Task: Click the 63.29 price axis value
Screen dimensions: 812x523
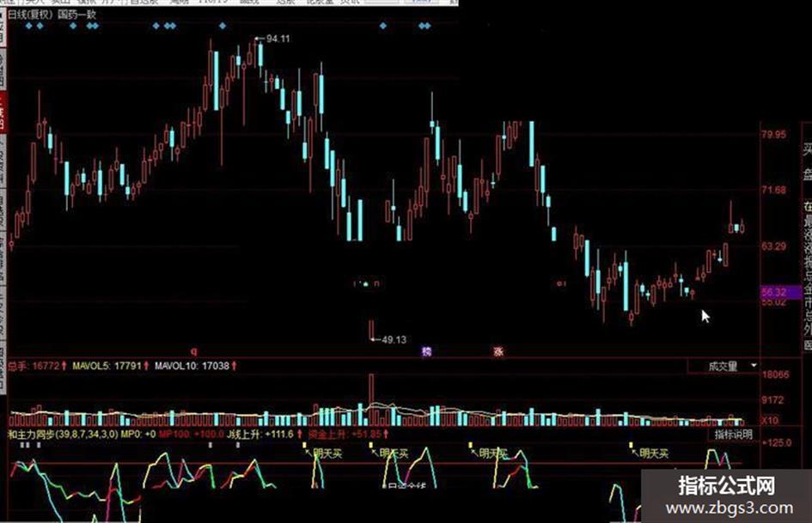Action: point(773,246)
